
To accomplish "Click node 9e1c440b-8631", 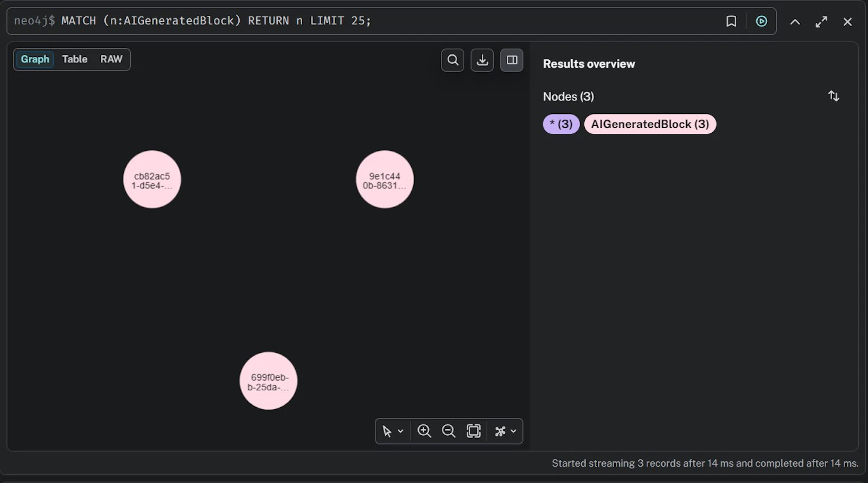I will point(385,179).
